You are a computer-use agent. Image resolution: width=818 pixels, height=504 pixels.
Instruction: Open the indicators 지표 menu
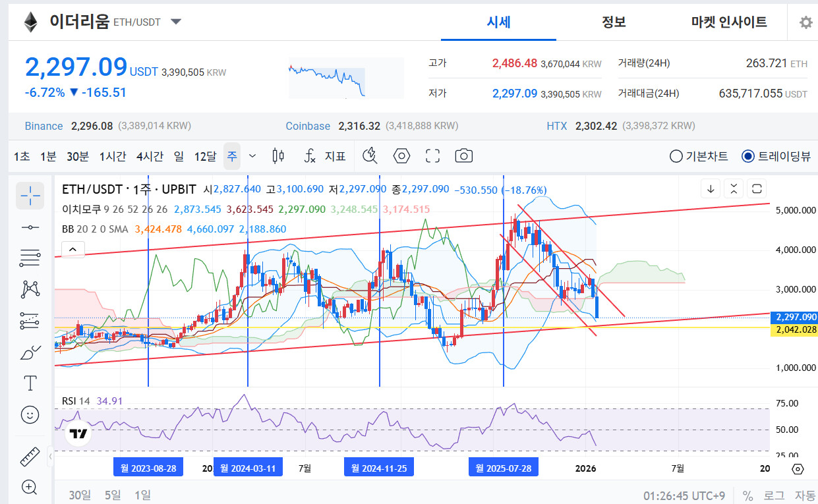[x=326, y=156]
